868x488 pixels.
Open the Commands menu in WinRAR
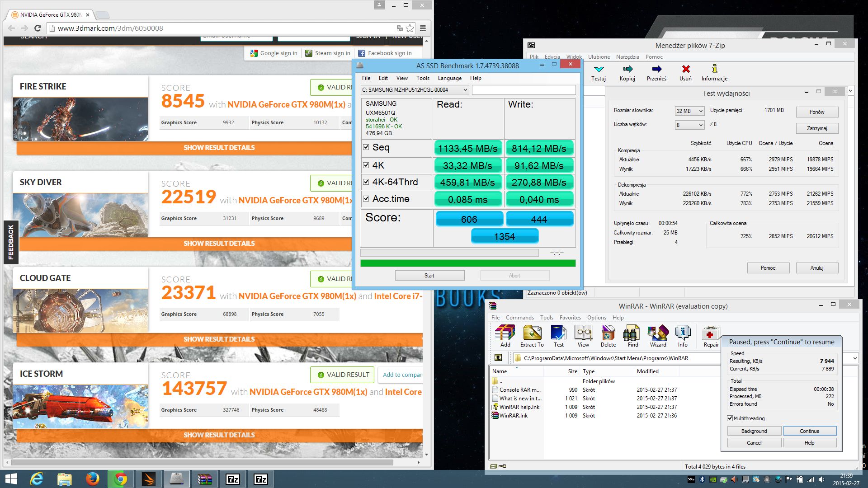519,318
